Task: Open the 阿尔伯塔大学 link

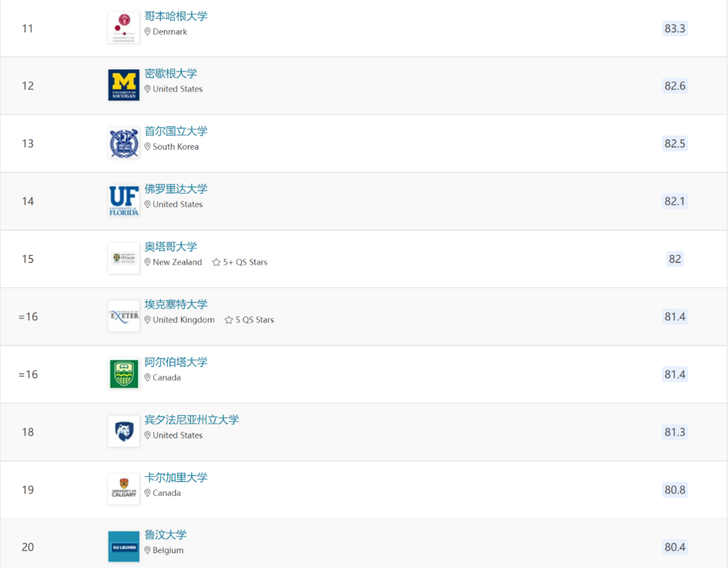Action: click(x=175, y=362)
